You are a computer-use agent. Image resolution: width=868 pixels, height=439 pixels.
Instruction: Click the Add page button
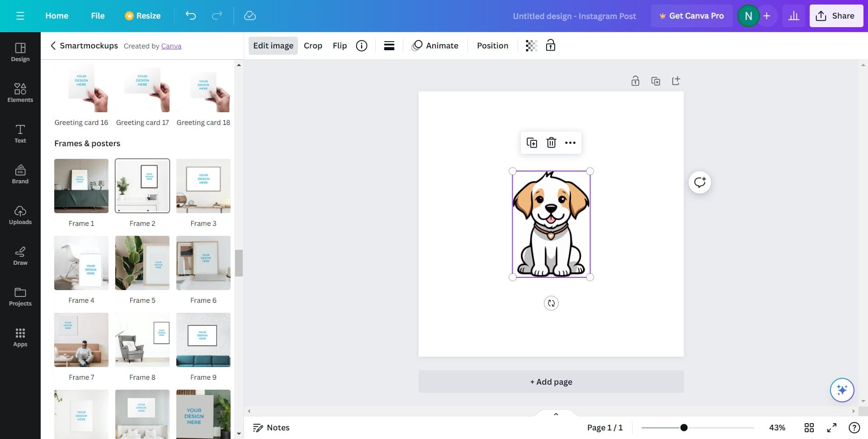click(551, 382)
